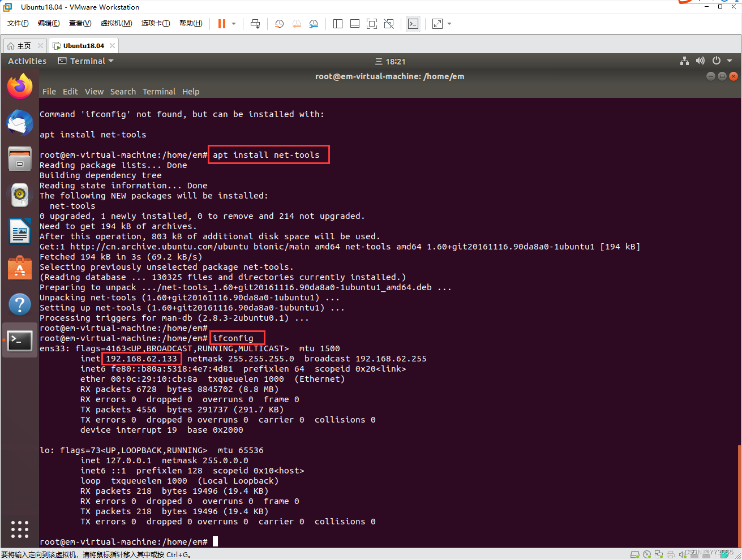The height and width of the screenshot is (560, 742).
Task: Open the Help icon in the dock
Action: (20, 304)
